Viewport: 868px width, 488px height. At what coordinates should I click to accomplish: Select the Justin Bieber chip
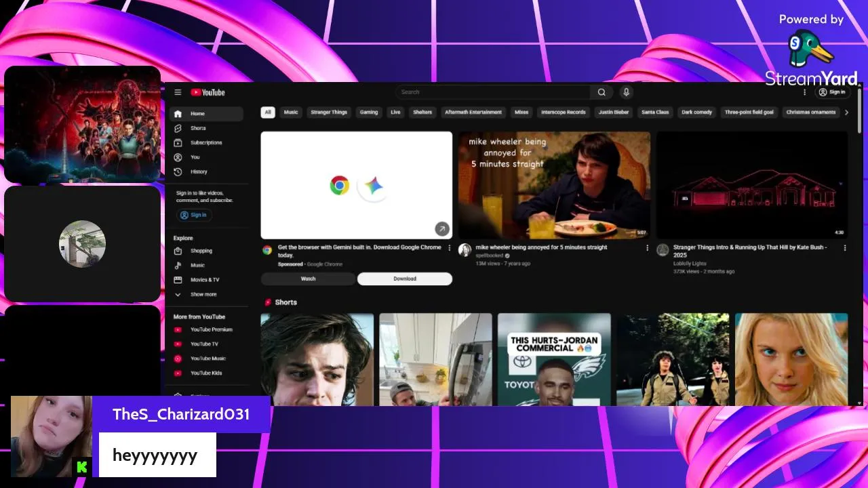pyautogui.click(x=614, y=113)
